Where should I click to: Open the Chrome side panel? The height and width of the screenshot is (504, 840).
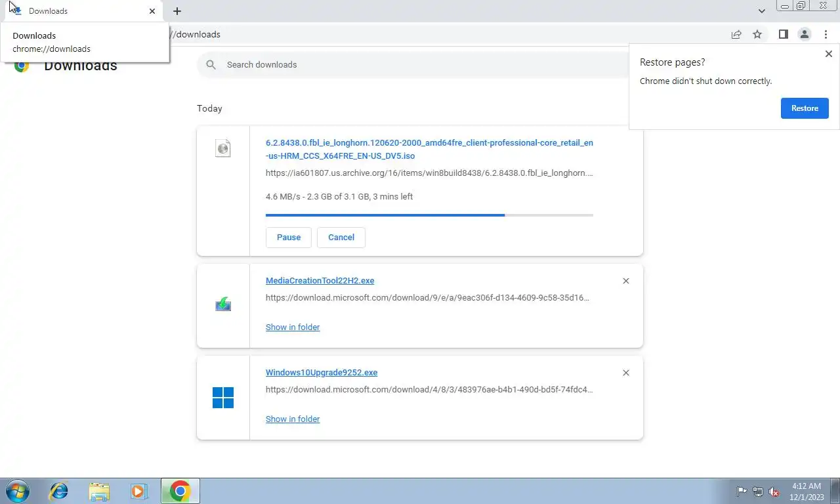[x=783, y=34]
